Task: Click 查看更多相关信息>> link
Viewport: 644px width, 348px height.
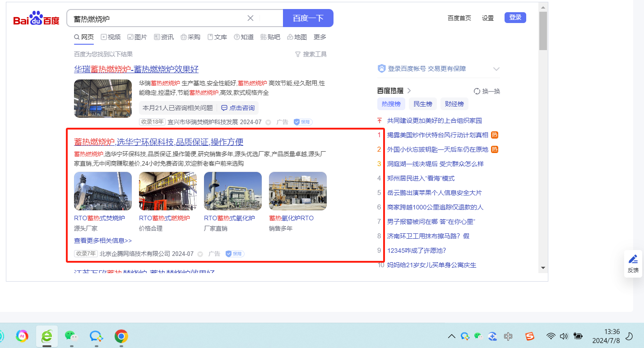Action: tap(103, 241)
